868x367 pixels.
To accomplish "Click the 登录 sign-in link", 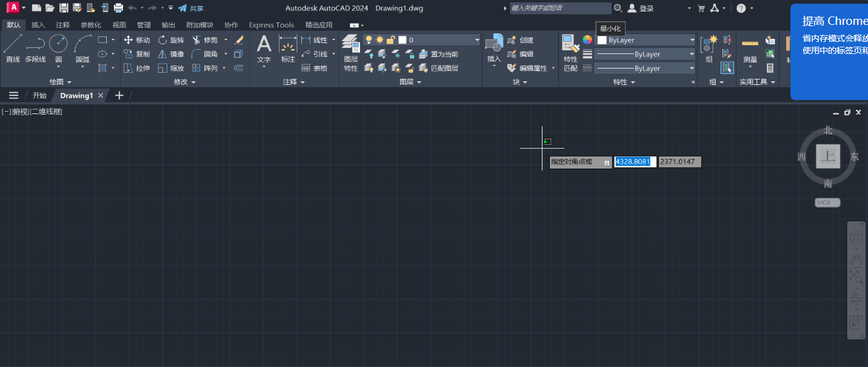I will click(x=646, y=8).
